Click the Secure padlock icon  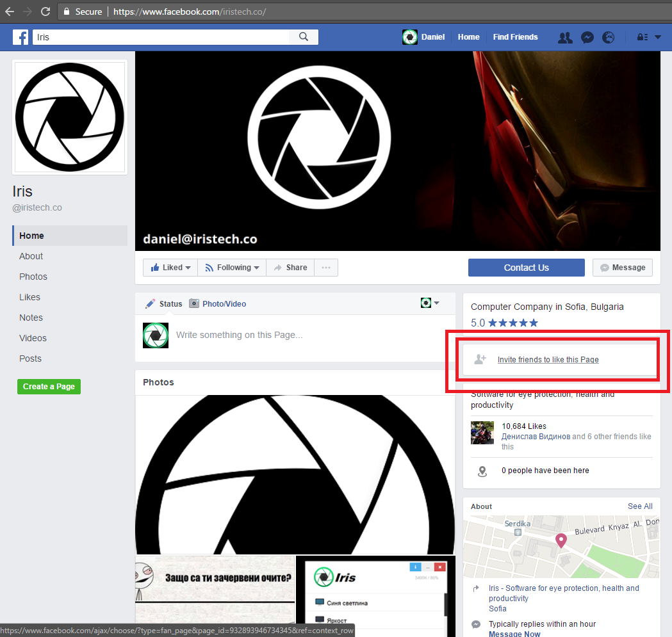[x=67, y=12]
